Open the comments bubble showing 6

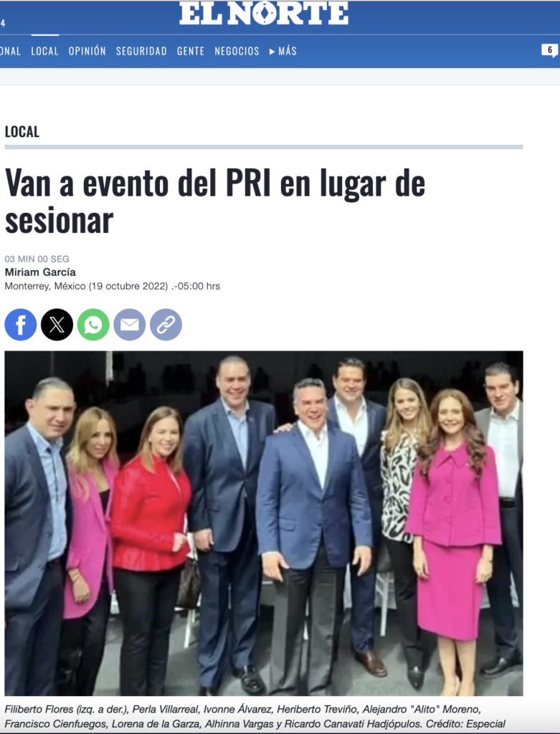point(550,50)
